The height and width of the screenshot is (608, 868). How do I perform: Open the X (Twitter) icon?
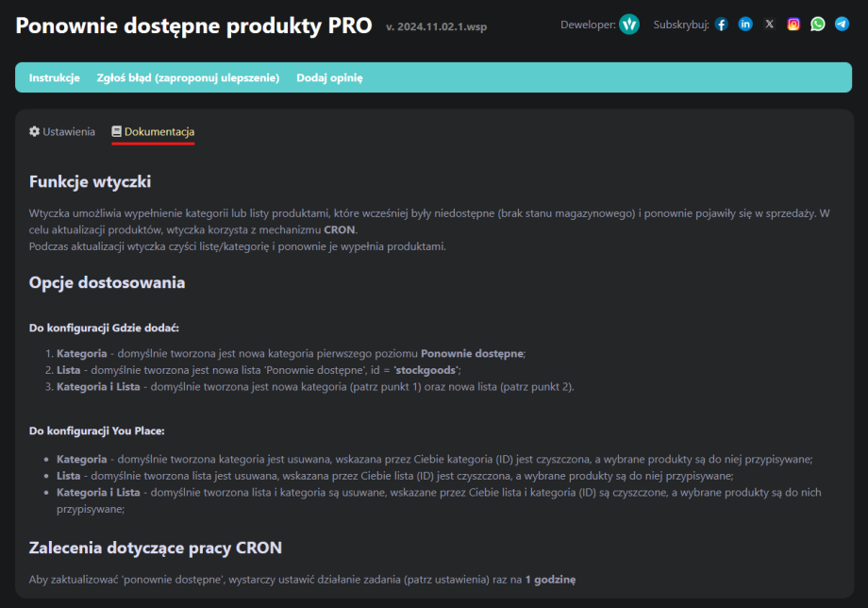coord(770,25)
